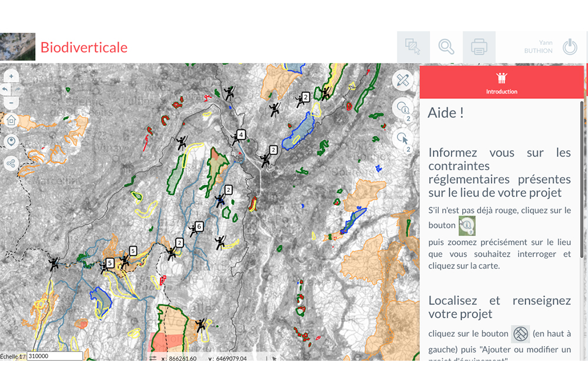The width and height of the screenshot is (588, 392).
Task: Click the Échelle scale input field
Action: [55, 356]
